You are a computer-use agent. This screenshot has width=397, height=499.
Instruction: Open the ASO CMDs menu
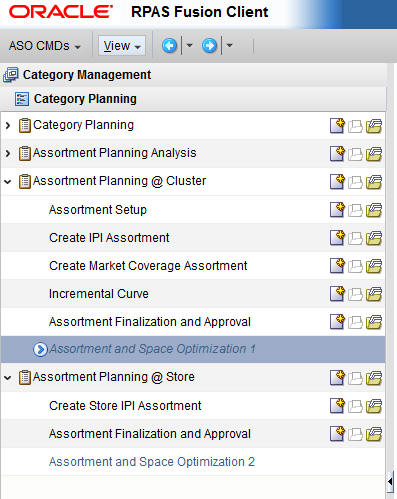tap(44, 46)
